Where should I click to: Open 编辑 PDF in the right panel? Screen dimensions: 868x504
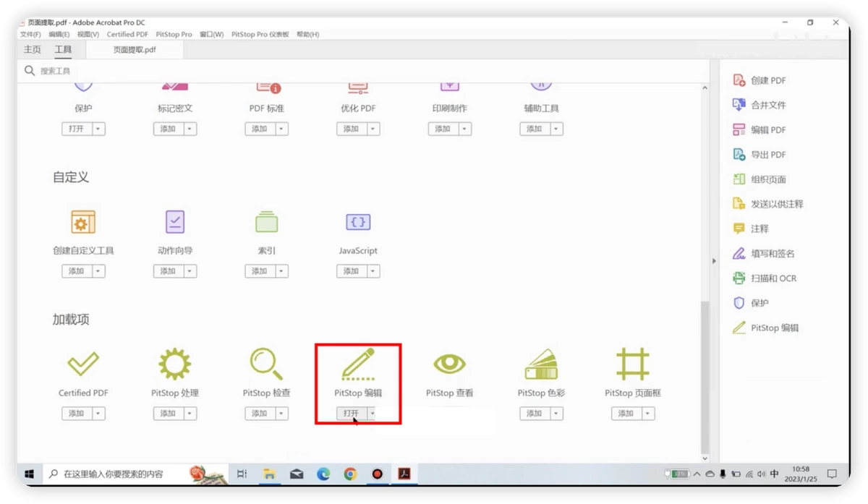click(x=759, y=129)
